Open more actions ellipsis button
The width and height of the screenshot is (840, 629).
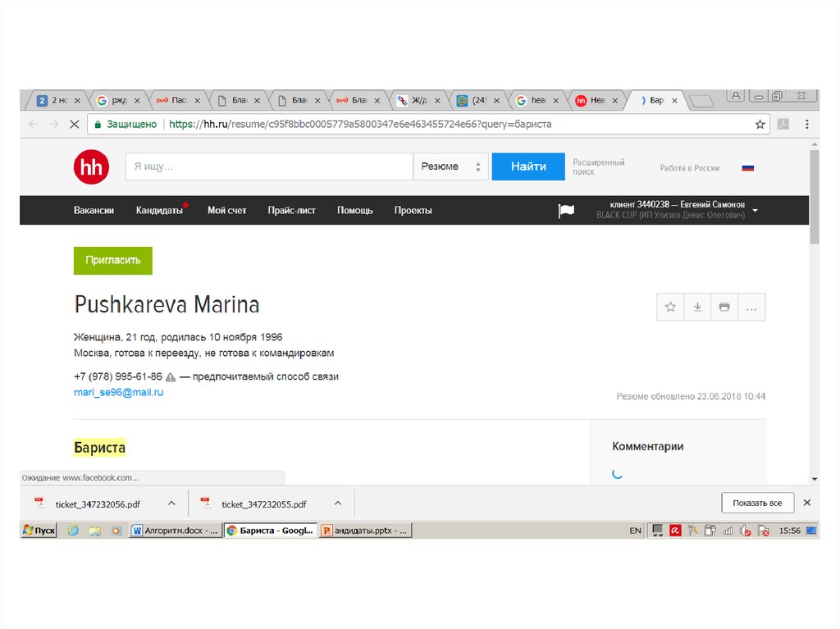(751, 307)
